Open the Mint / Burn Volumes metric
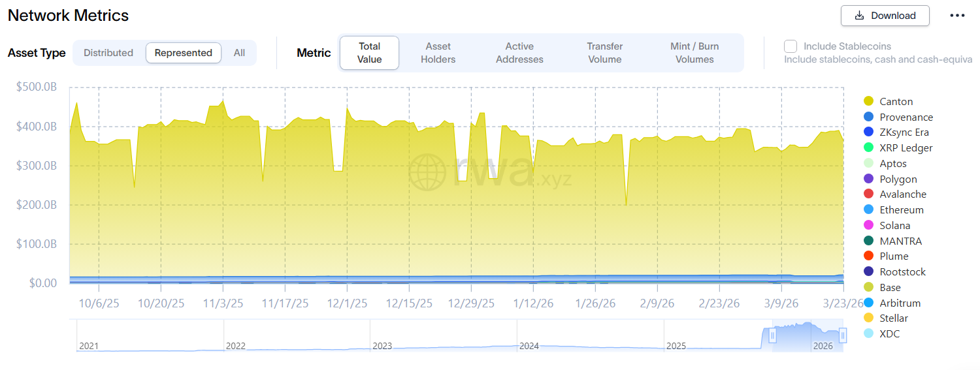This screenshot has height=370, width=980. click(x=694, y=53)
